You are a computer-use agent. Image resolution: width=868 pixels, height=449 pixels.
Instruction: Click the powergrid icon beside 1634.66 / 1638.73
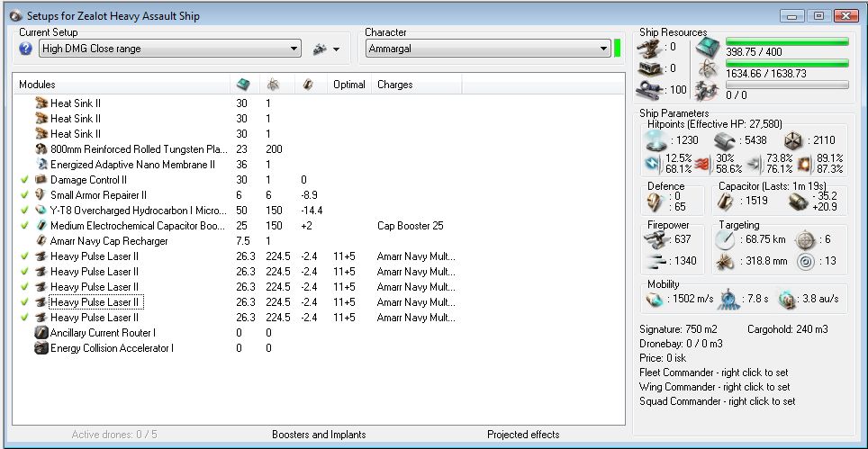click(708, 68)
